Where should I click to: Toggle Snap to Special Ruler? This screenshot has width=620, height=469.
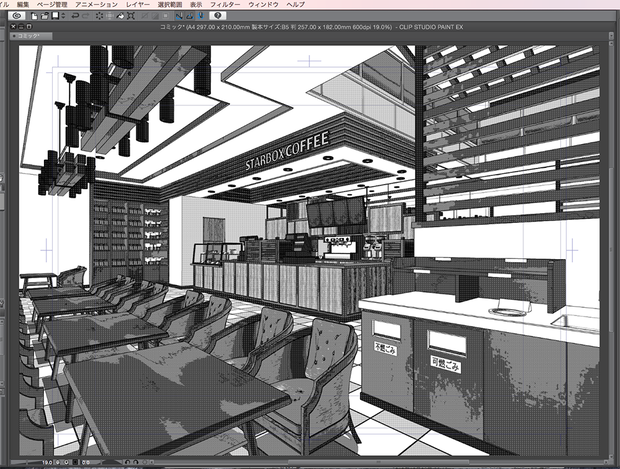(x=190, y=16)
